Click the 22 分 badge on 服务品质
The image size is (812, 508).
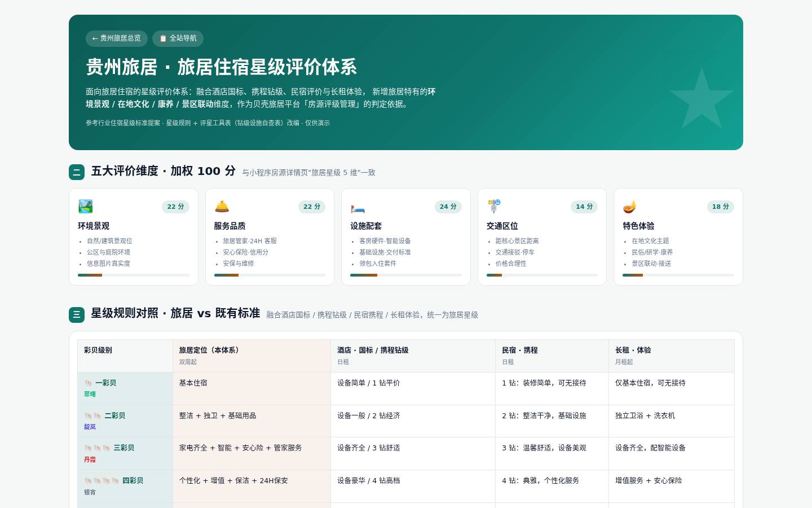(312, 207)
